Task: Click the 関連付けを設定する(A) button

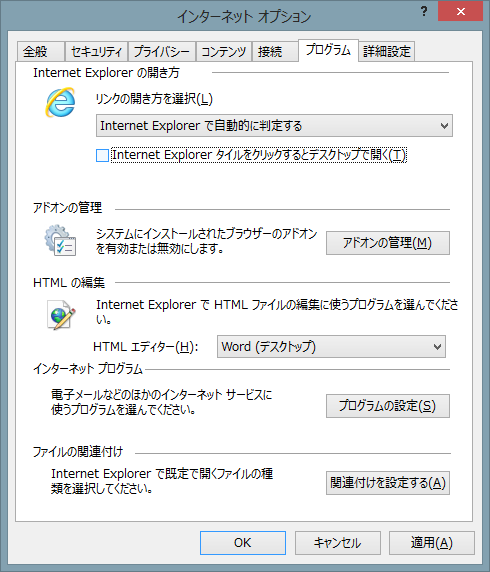Action: pos(387,483)
